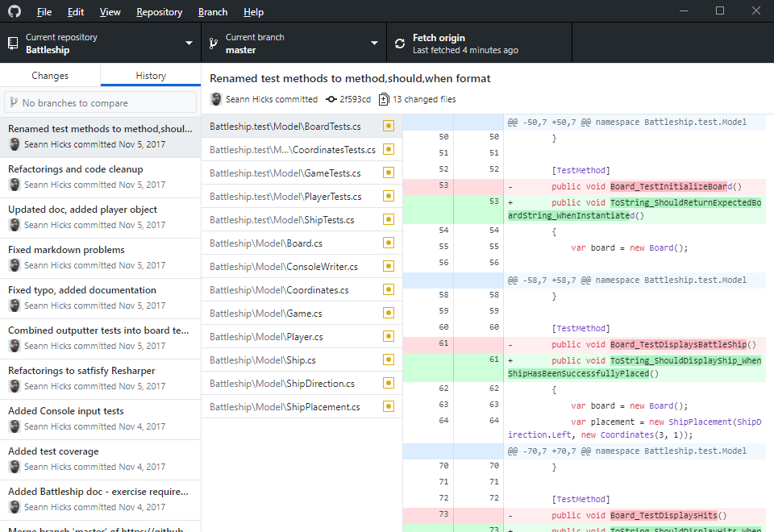The height and width of the screenshot is (532, 774).
Task: Open the View menu
Action: coord(110,12)
